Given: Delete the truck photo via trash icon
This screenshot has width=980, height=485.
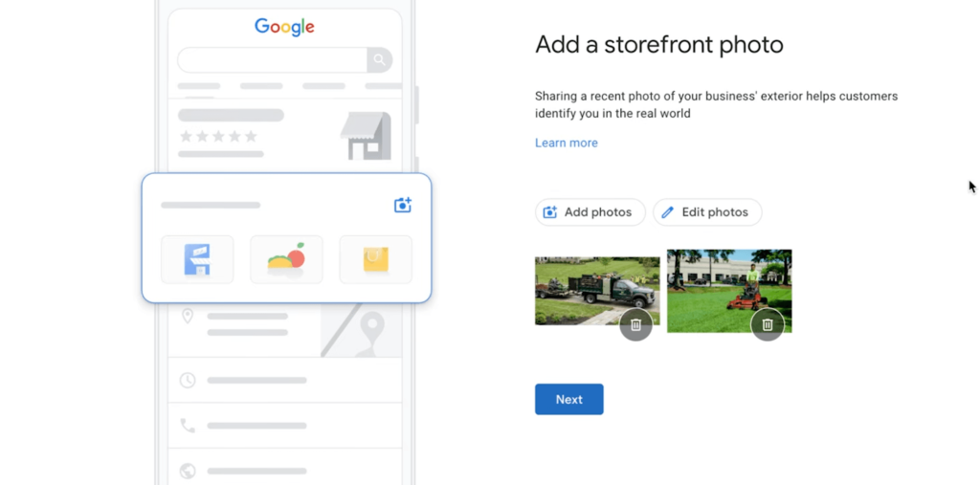Looking at the screenshot, I should pos(635,325).
